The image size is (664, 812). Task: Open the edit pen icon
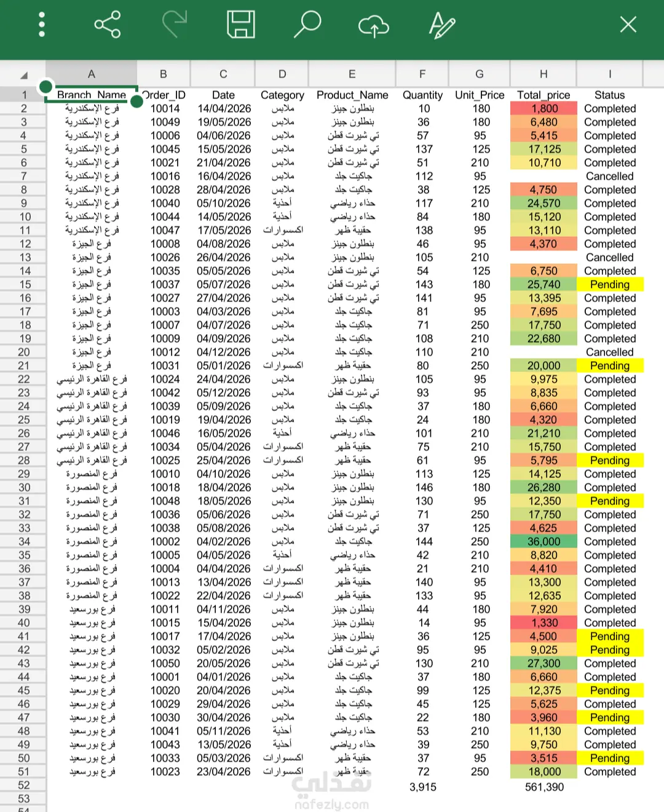coord(441,25)
